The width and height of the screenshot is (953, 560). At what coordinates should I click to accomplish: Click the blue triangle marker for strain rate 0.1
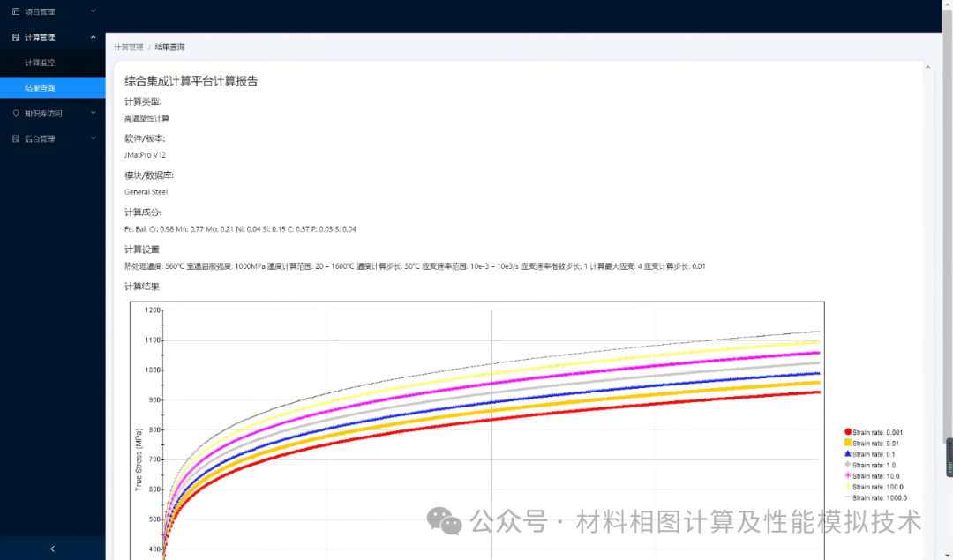click(x=848, y=453)
